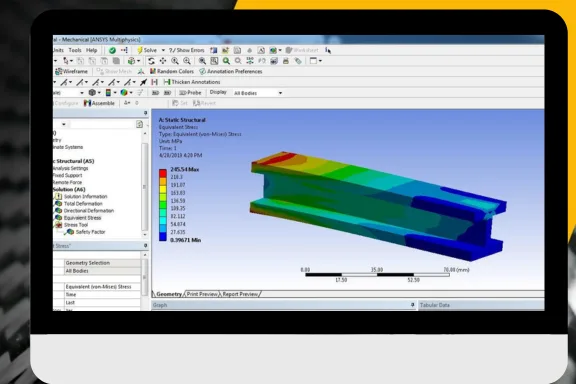Select Solution Information in tree

tap(86, 197)
